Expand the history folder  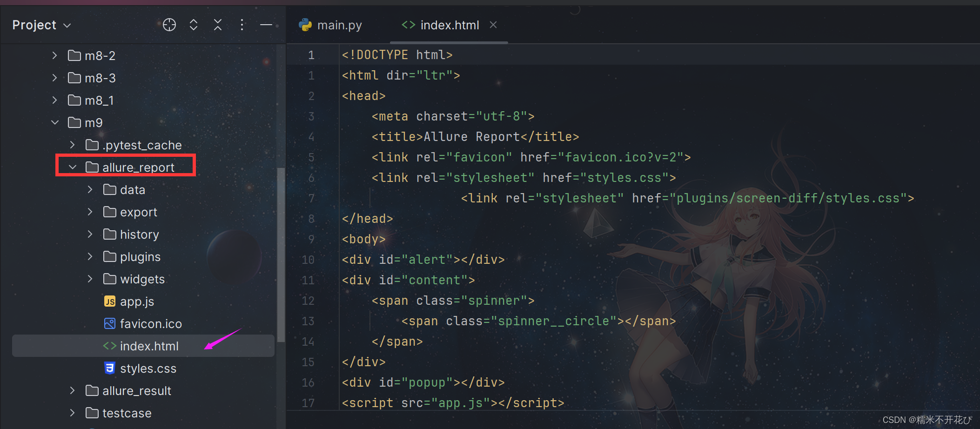[x=90, y=234]
